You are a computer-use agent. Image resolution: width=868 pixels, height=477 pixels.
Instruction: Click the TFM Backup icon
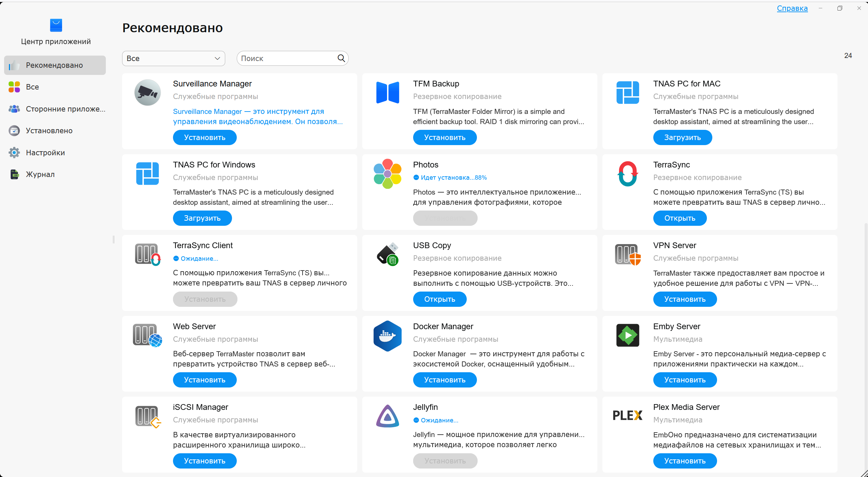(x=387, y=93)
